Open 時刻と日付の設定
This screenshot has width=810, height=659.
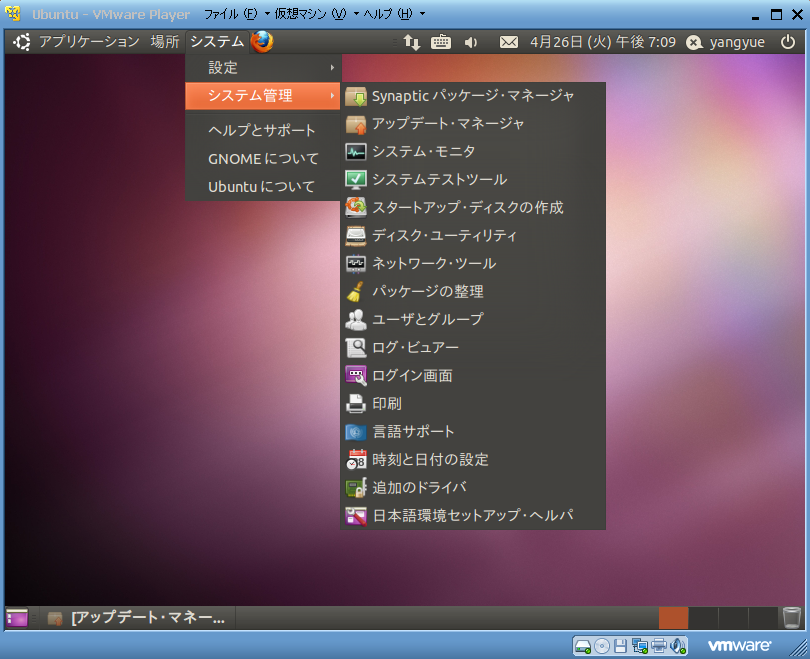pyautogui.click(x=473, y=459)
